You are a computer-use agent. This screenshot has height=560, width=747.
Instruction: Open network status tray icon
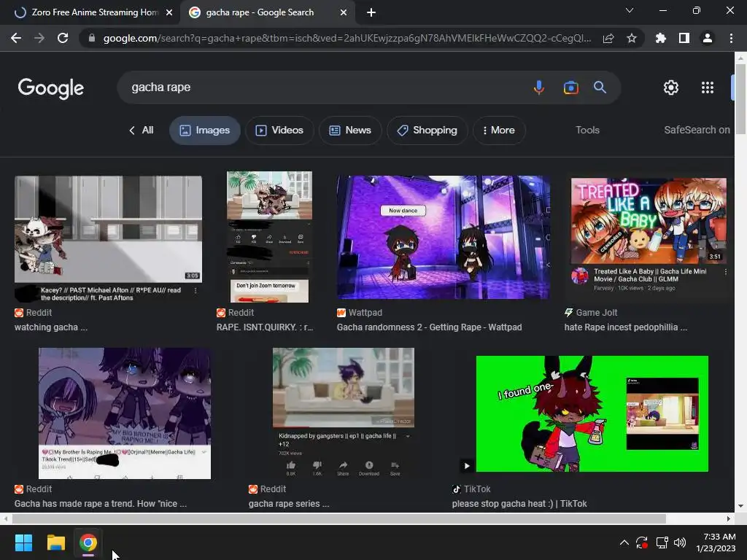click(662, 542)
